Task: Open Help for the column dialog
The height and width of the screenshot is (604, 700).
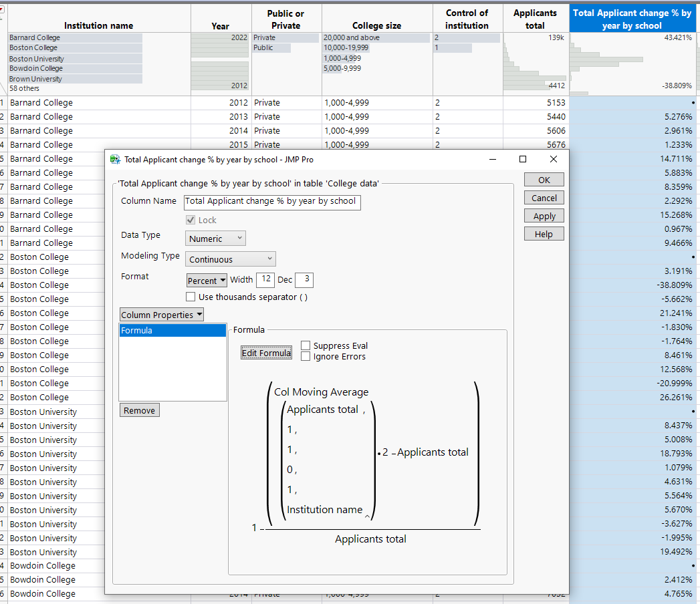Action: tap(544, 233)
